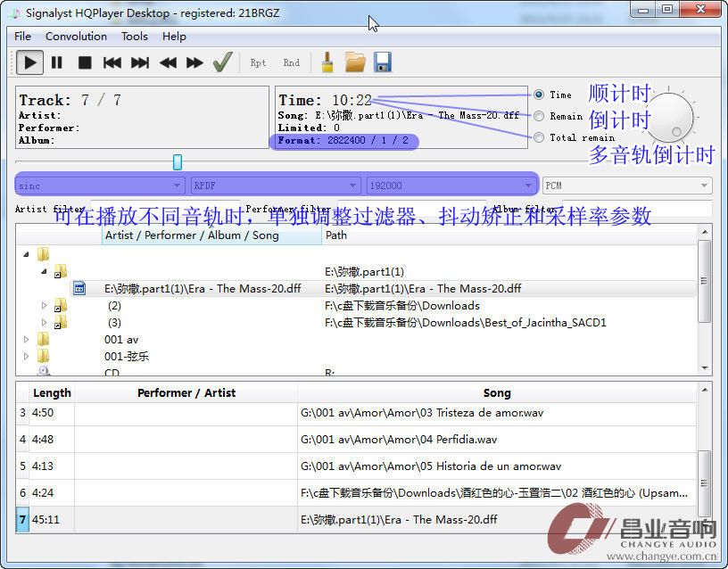This screenshot has height=569, width=728.
Task: Expand the (2) folder node
Action: click(x=44, y=305)
